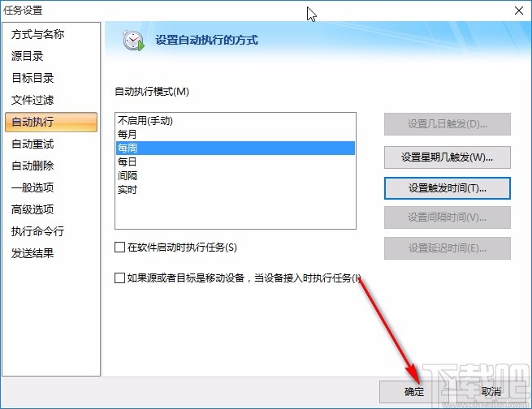
Task: Pick the 每日 execution mode
Action: coord(236,162)
